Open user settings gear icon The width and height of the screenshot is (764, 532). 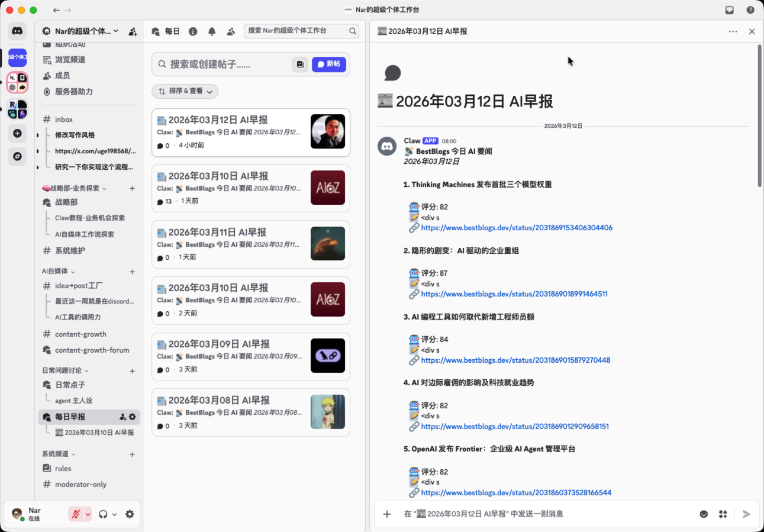coord(130,514)
